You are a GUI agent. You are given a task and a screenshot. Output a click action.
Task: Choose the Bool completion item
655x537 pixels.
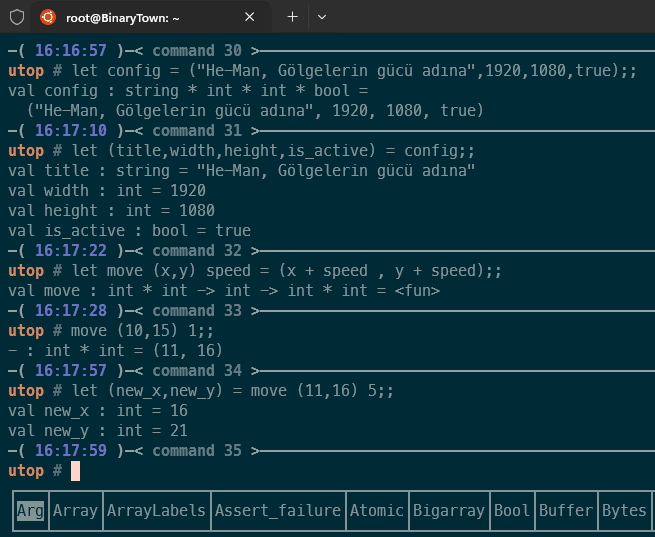[512, 510]
